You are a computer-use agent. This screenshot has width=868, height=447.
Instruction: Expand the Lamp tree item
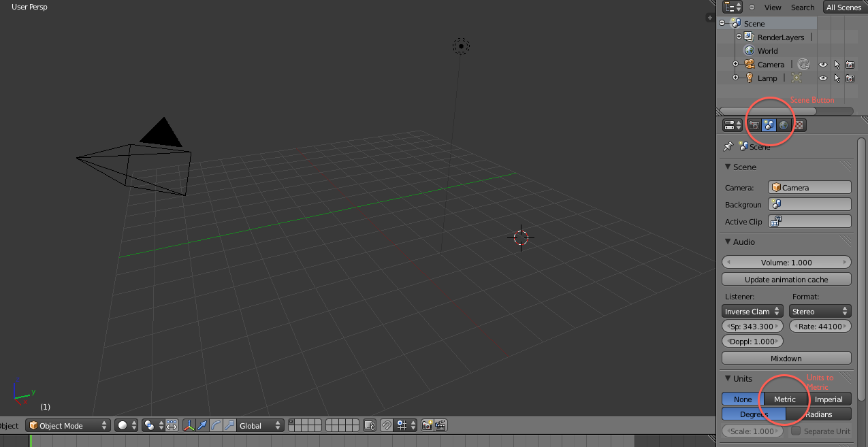735,78
